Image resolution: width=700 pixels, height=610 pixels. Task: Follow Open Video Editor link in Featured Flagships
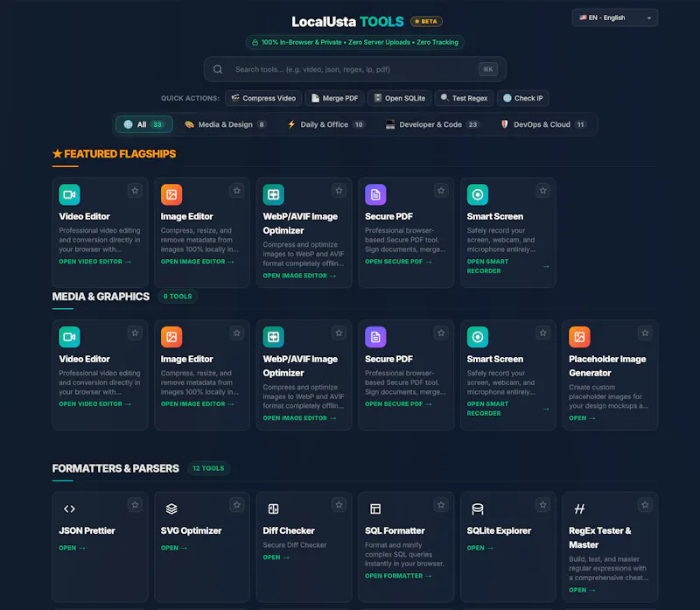tap(95, 262)
